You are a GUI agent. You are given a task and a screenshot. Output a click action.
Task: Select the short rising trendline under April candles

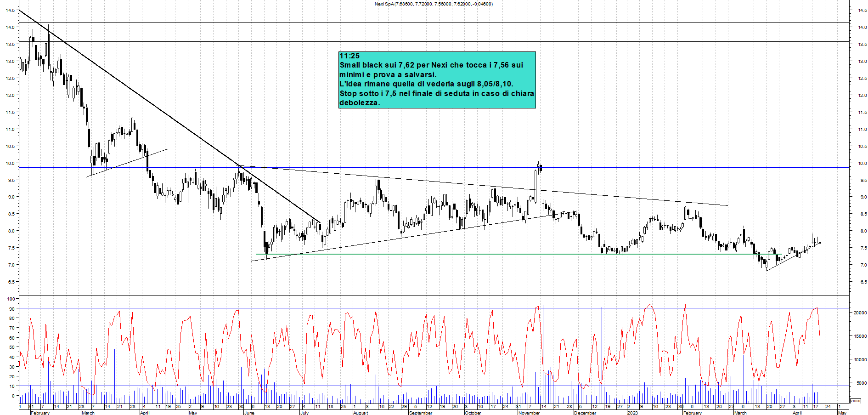pos(794,257)
